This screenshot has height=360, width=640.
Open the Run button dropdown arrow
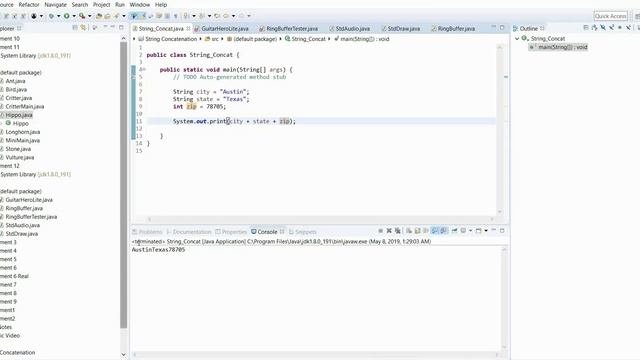click(x=74, y=16)
